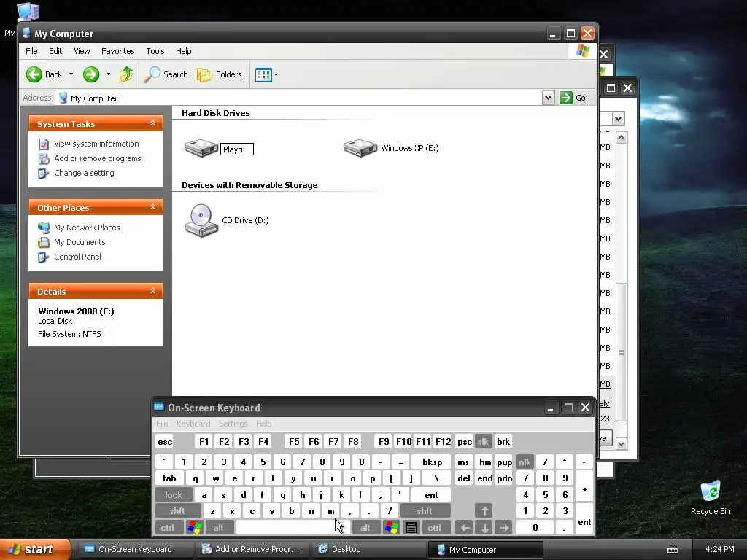Click the Playti rename text box

click(x=237, y=149)
